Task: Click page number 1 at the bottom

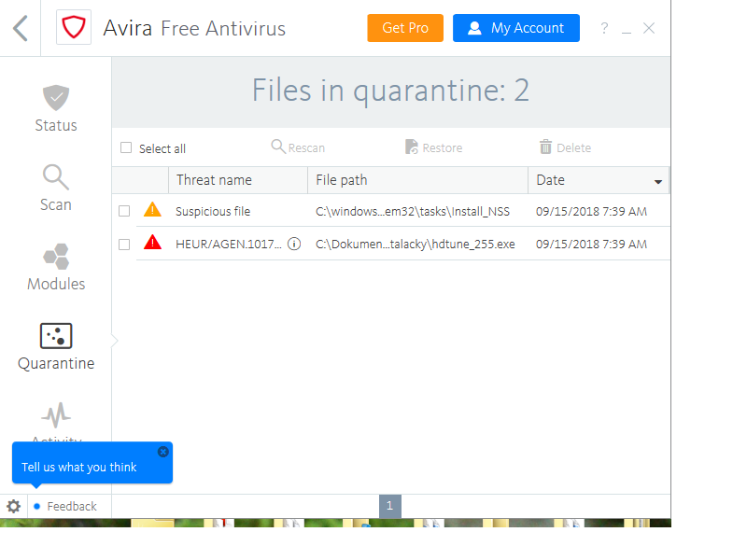Action: pyautogui.click(x=389, y=506)
